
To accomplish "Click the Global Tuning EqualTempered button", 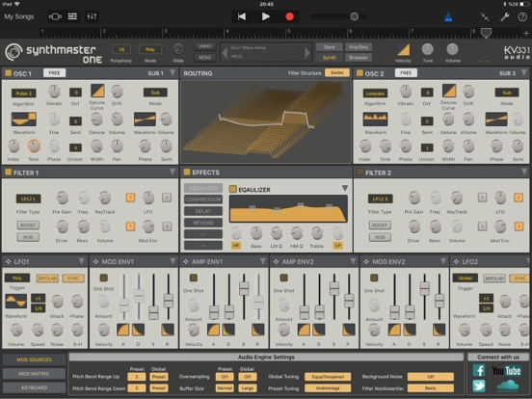I will [x=328, y=377].
